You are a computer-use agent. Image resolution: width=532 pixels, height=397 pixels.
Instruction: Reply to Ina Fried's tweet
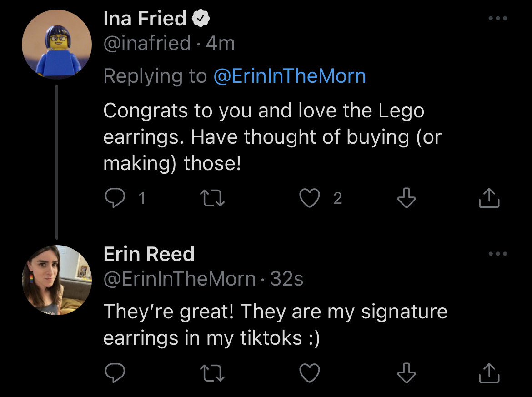click(x=115, y=198)
